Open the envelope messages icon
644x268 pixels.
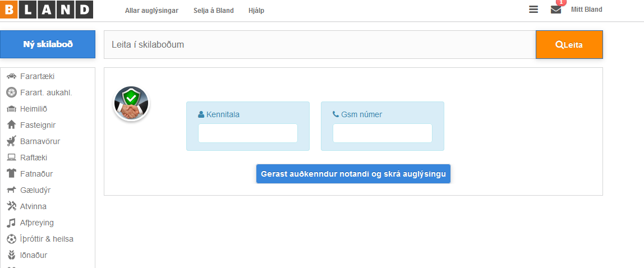point(555,10)
